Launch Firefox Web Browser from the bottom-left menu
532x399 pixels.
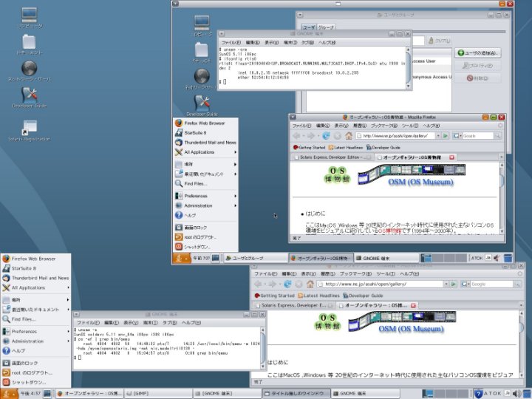pyautogui.click(x=36, y=259)
